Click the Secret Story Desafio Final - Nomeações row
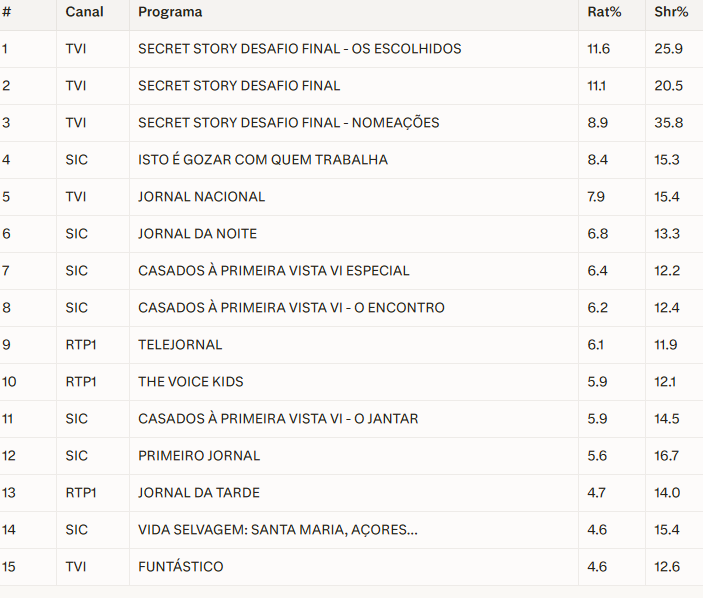703x598 pixels. point(288,123)
